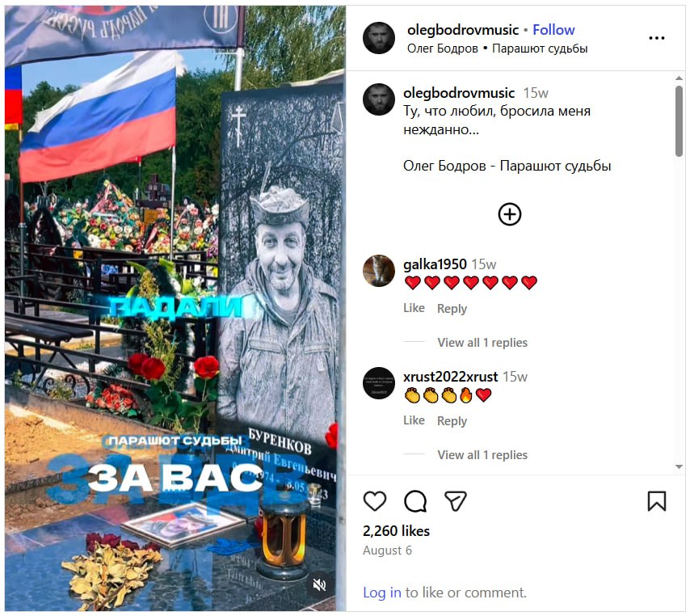Open xrust2022xrust avatar
The height and width of the screenshot is (616, 690).
click(379, 383)
